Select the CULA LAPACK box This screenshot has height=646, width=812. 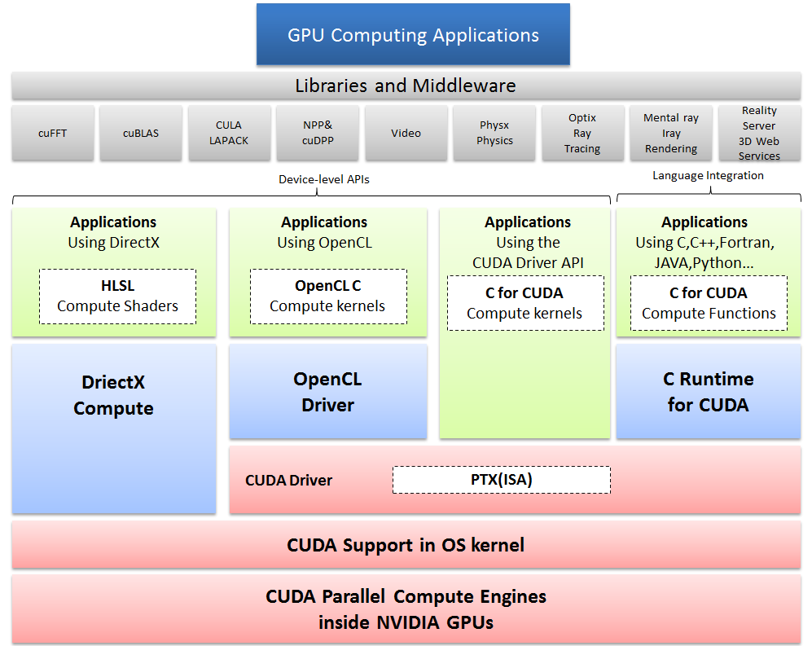point(230,133)
